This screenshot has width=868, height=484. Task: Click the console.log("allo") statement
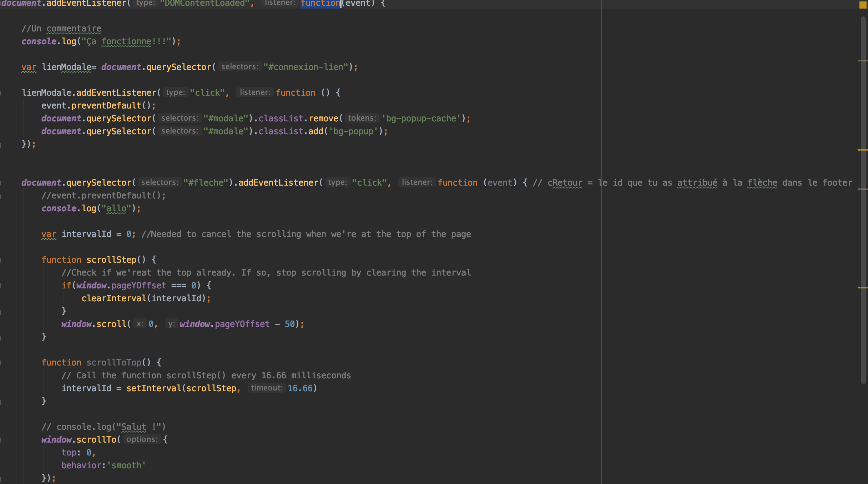point(91,208)
